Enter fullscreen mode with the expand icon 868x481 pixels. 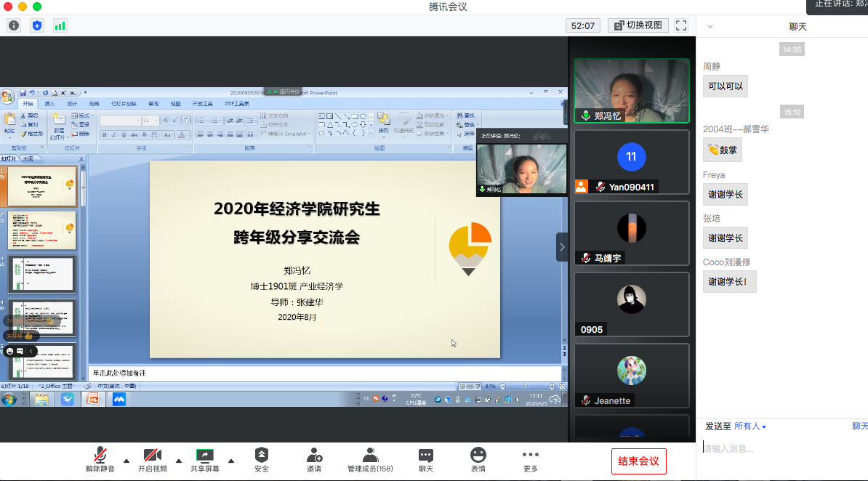point(681,25)
